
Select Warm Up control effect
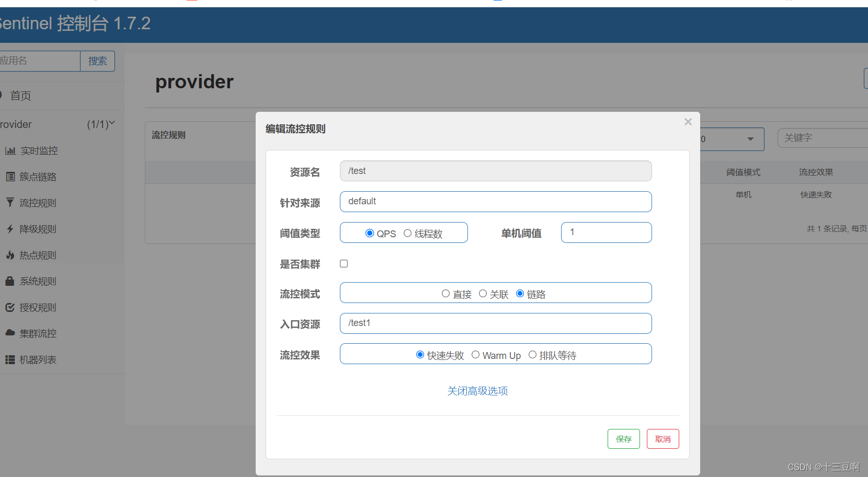(x=475, y=355)
